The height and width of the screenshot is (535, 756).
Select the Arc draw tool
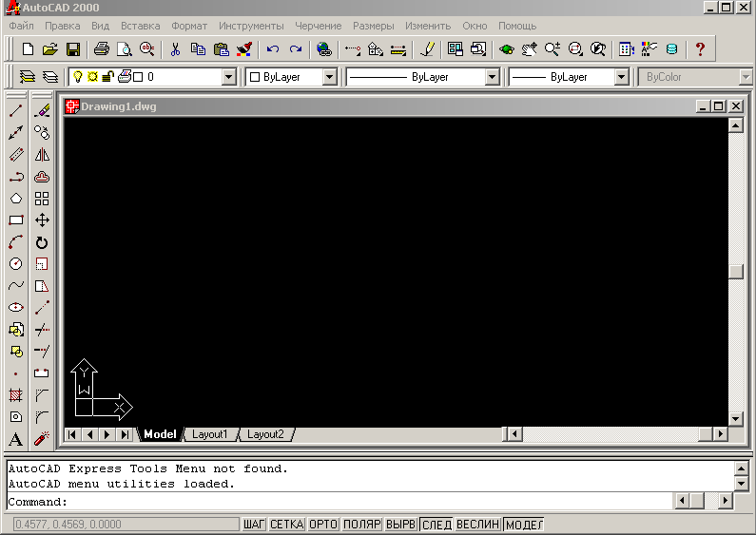[16, 242]
